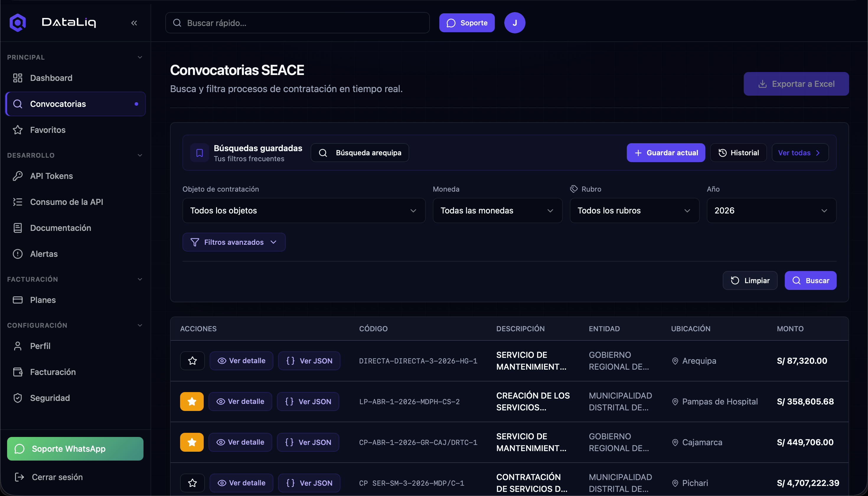
Task: View JSON for LP-ABR-1-2026-MDPH-CS-2
Action: coord(308,402)
